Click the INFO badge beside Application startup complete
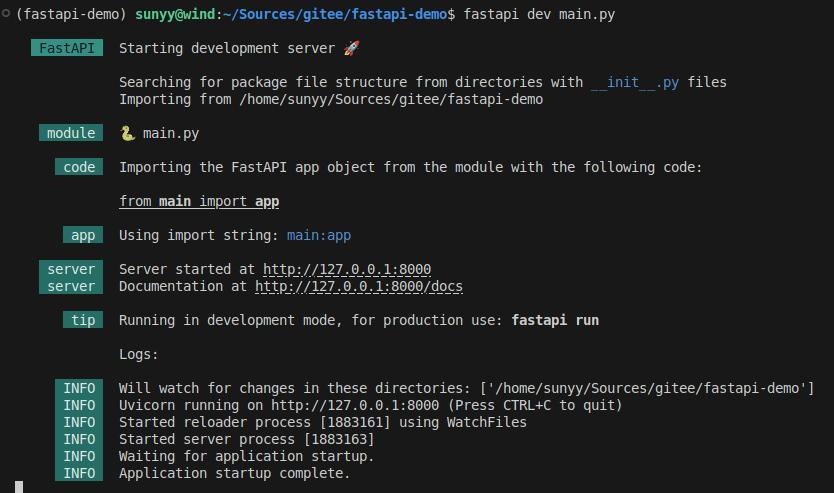 79,473
